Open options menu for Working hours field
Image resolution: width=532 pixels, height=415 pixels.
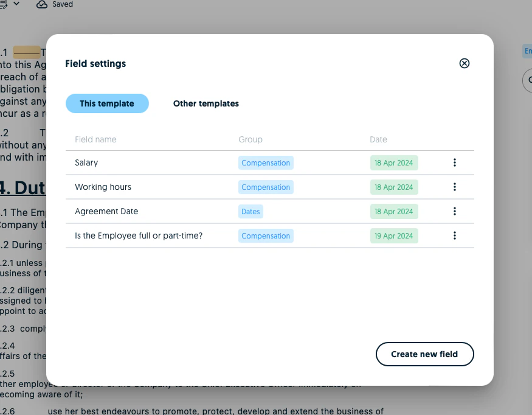(455, 187)
